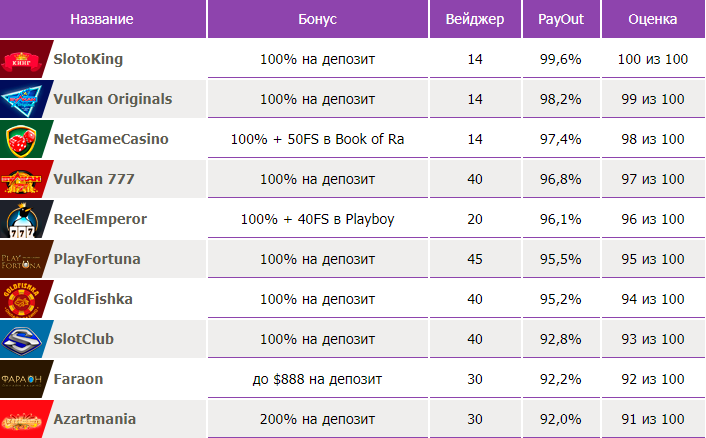Sort by the Бонус column header

click(317, 19)
